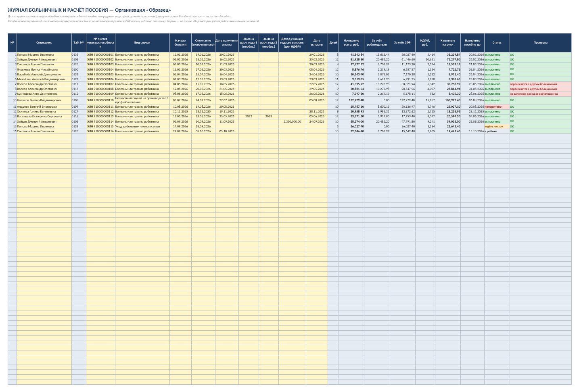The width and height of the screenshot is (579, 392).
Task: Click the «НДФЛ, руб.» column header
Action: coord(425,42)
